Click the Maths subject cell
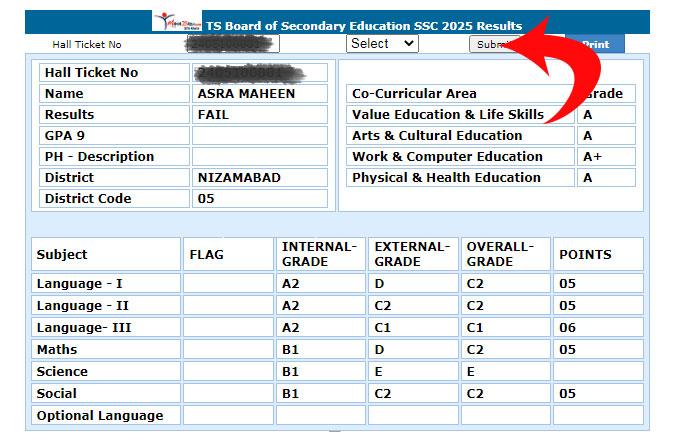The height and width of the screenshot is (447, 687). click(106, 349)
